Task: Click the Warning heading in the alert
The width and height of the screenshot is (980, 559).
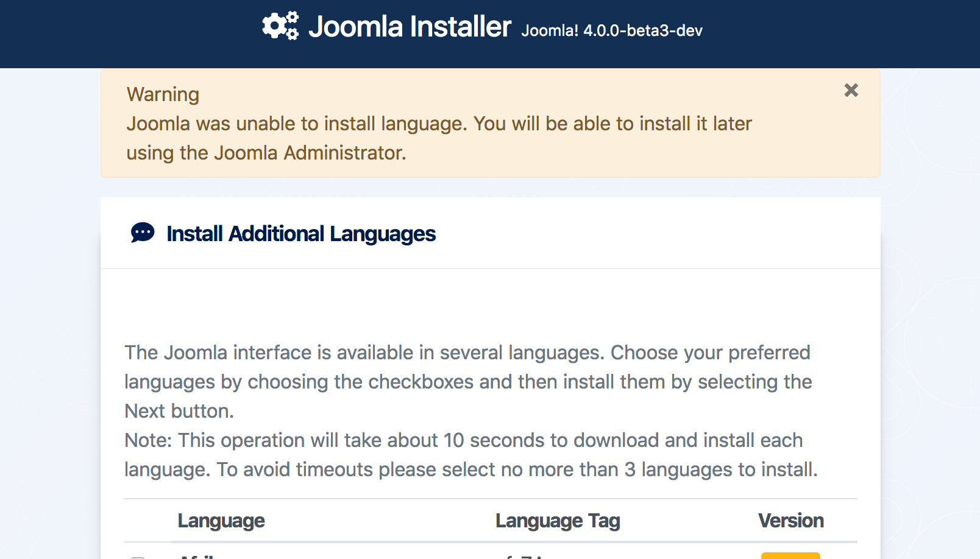Action: (163, 94)
